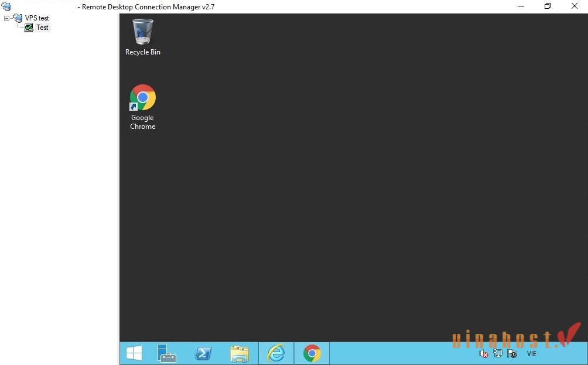Expand the VPS test server group node
Screen dimensions: 588x365
tap(6, 18)
